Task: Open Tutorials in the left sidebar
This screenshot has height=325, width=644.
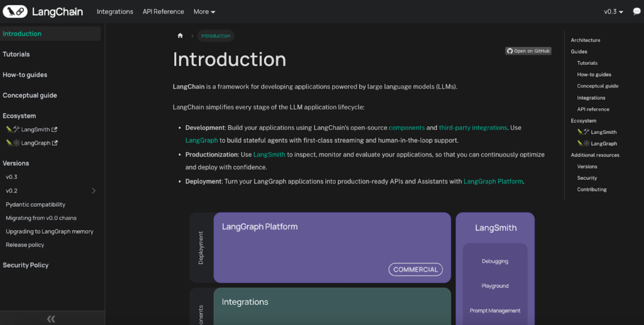Action: 16,54
